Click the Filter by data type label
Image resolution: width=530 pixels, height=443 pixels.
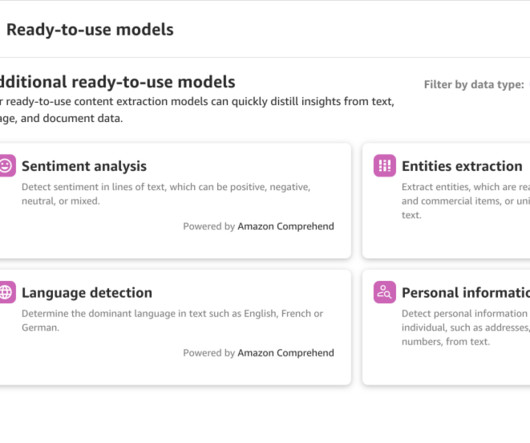[x=474, y=84]
